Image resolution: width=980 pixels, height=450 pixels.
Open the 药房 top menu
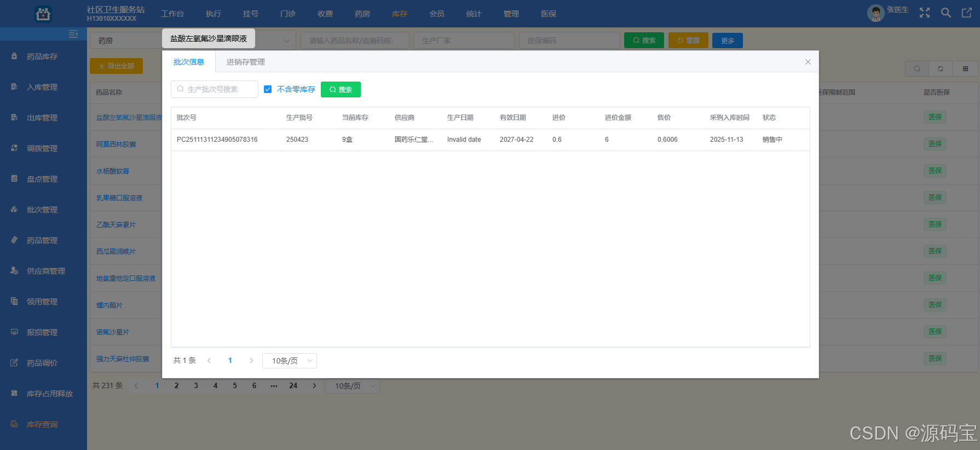[362, 14]
